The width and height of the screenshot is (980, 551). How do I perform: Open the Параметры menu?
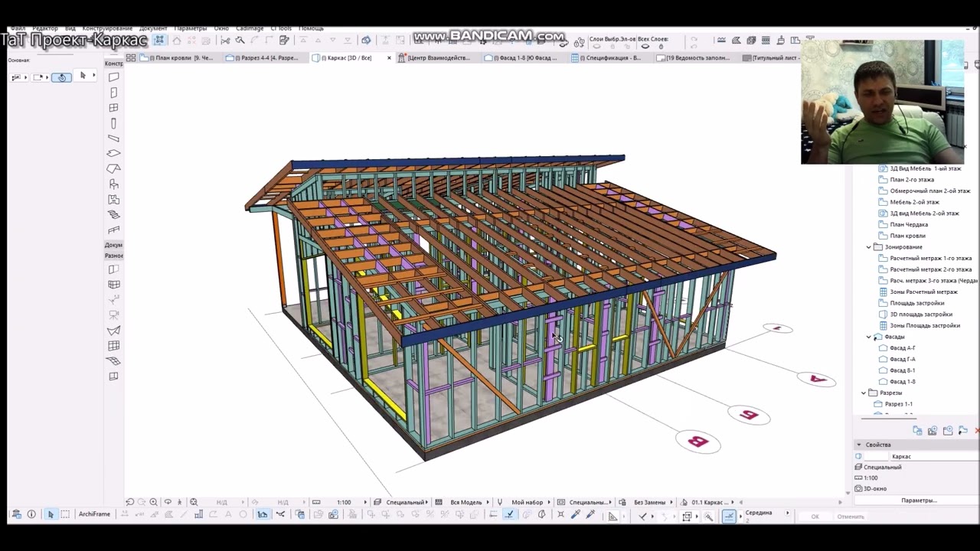click(191, 28)
